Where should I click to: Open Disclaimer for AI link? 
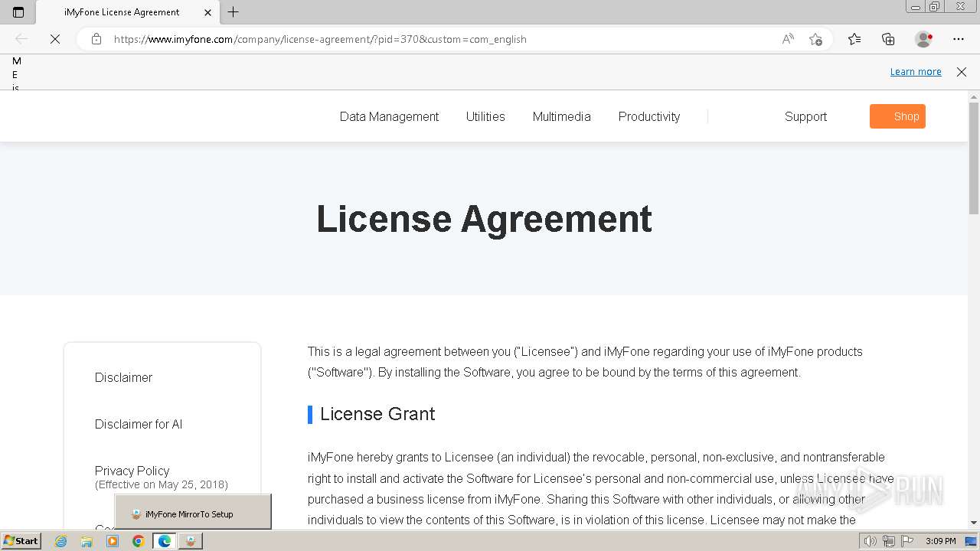[139, 424]
